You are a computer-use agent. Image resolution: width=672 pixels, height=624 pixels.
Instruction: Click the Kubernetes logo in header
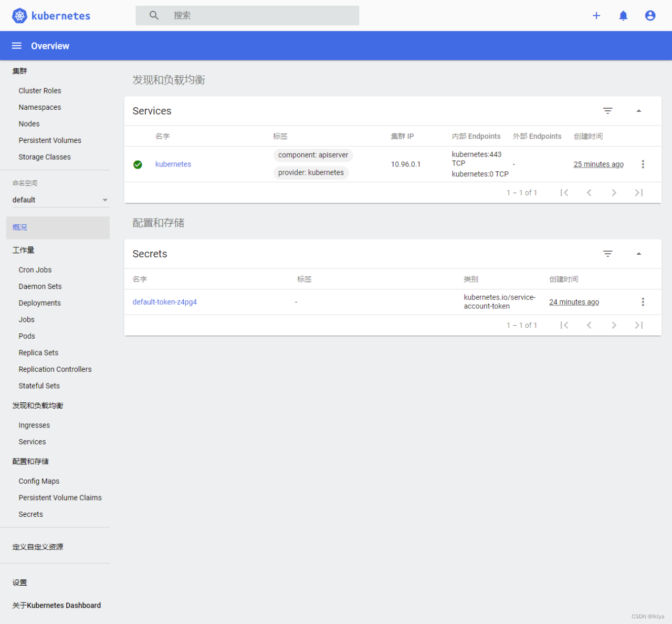click(20, 16)
